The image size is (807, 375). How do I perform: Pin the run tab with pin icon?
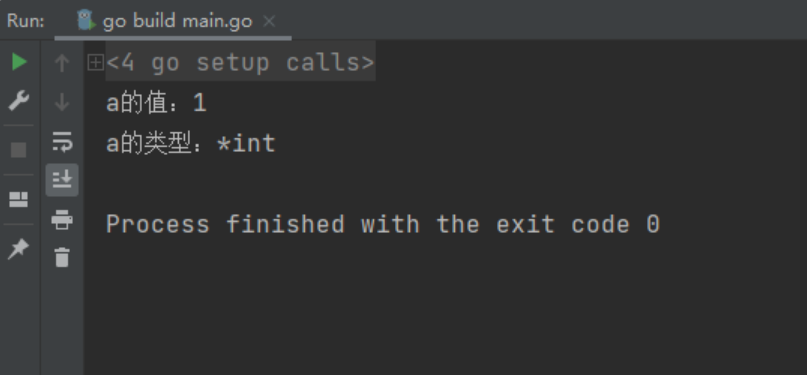point(19,249)
